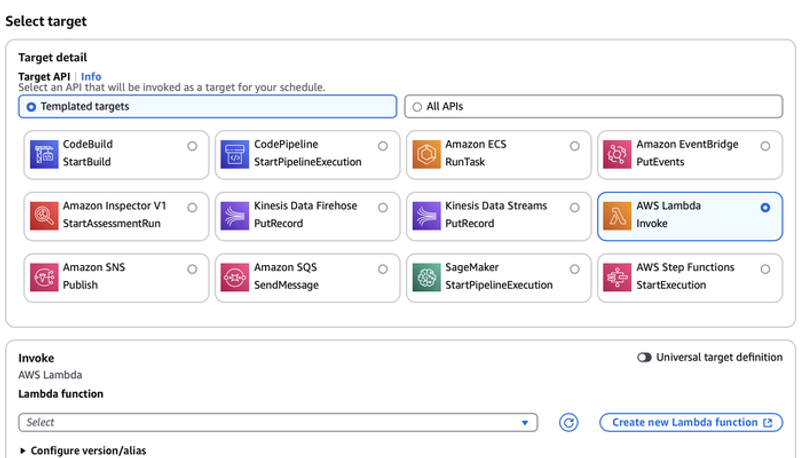
Task: Open the Lambda function Select dropdown
Action: point(278,422)
